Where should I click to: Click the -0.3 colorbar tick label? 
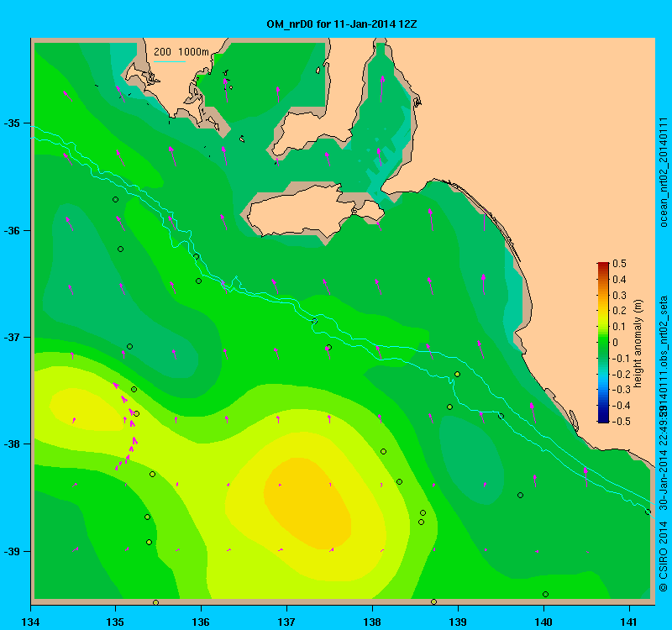coord(620,390)
